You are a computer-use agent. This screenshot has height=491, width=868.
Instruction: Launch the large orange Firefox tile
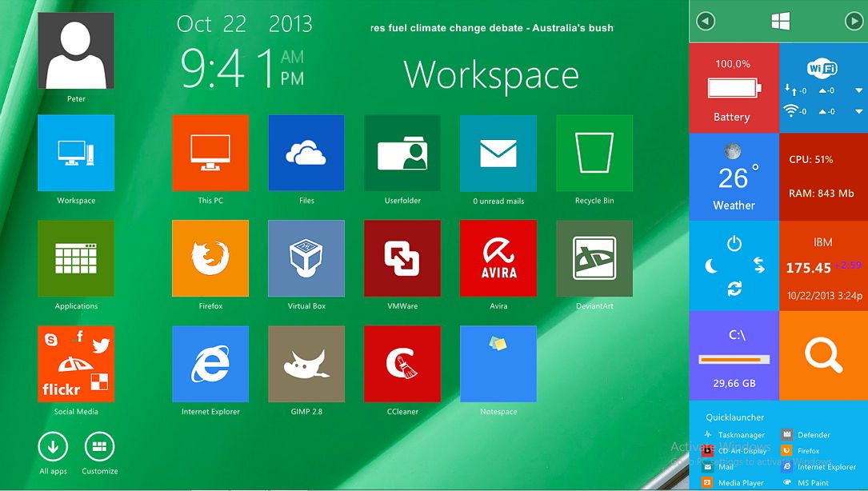coord(210,258)
